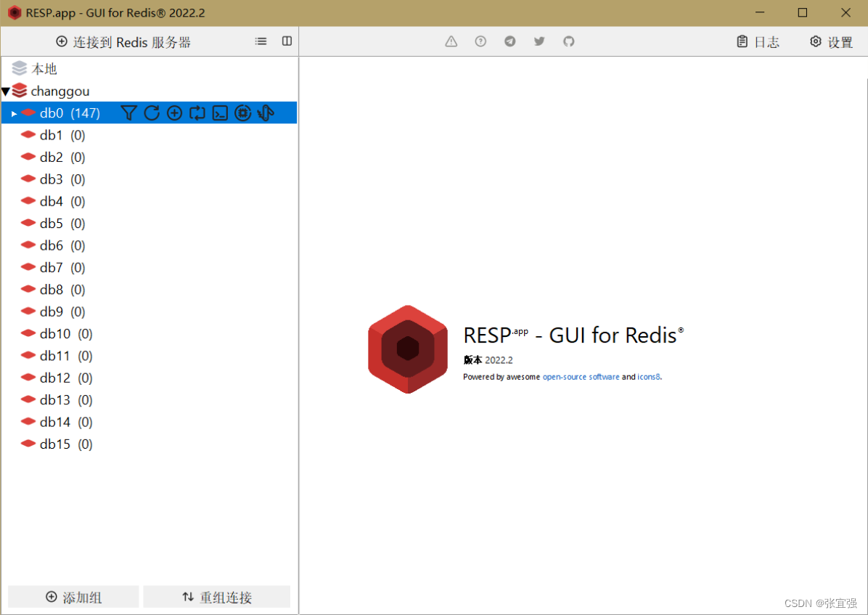The width and height of the screenshot is (868, 615).
Task: Select db2 (0) database
Action: pos(150,158)
